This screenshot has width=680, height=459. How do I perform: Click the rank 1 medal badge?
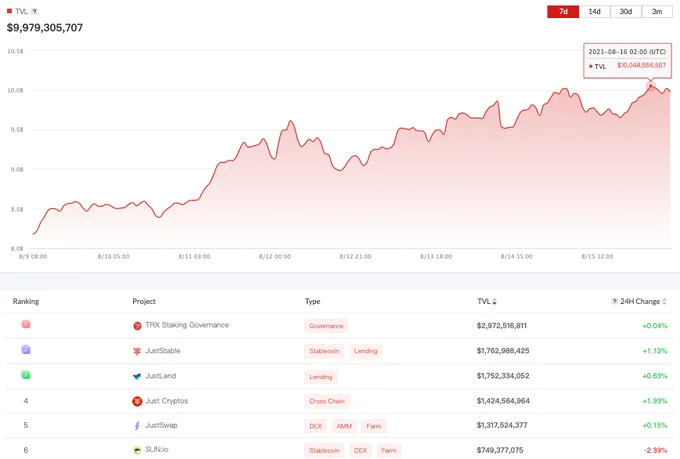pos(26,324)
